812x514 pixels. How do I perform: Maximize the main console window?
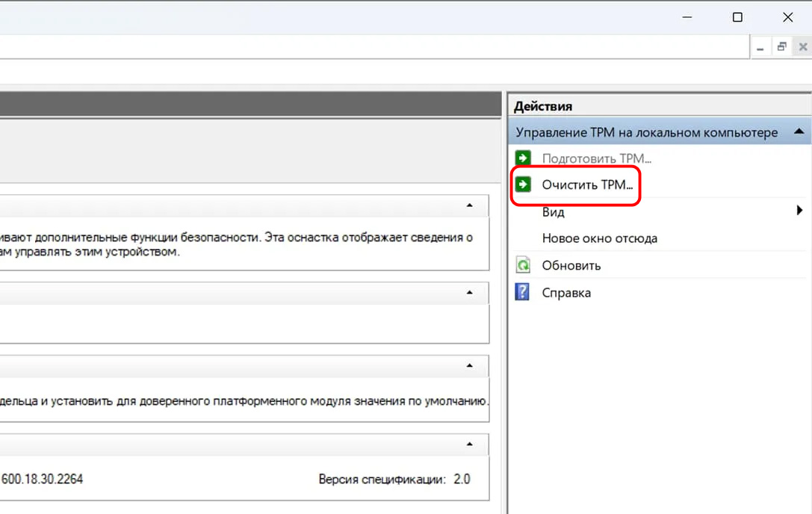[x=737, y=17]
